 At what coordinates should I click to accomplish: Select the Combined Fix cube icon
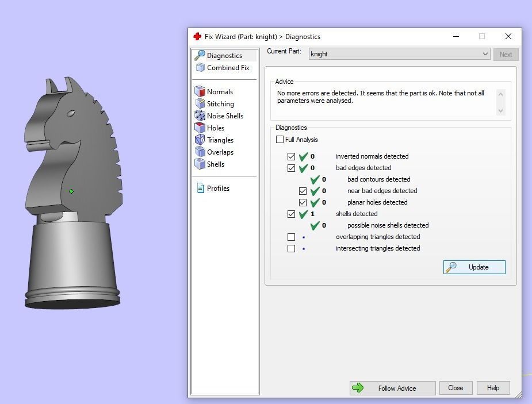tap(200, 67)
